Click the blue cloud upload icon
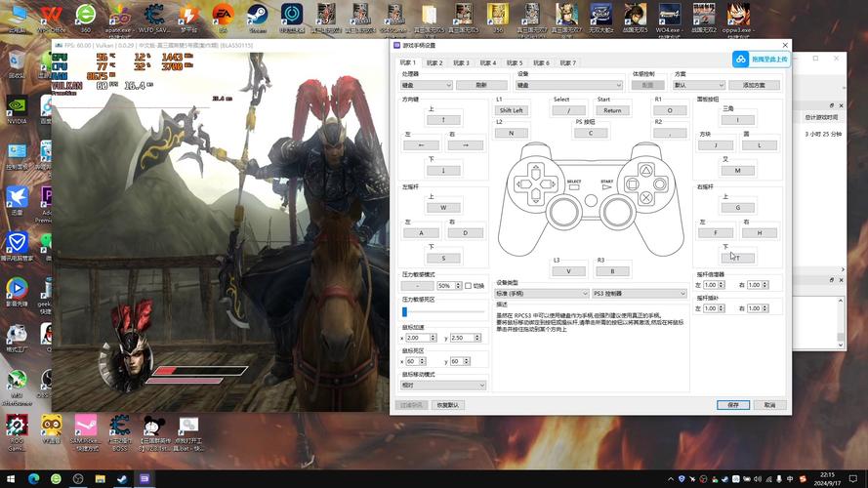 (x=741, y=60)
